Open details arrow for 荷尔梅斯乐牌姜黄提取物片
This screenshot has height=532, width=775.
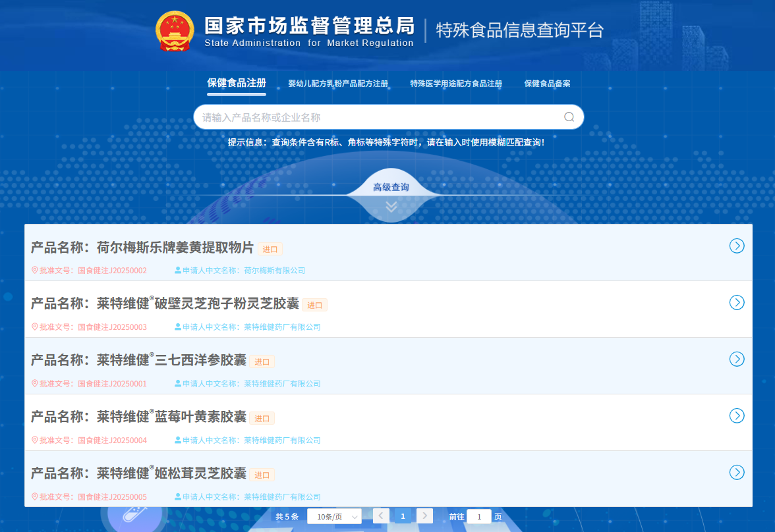tap(737, 246)
